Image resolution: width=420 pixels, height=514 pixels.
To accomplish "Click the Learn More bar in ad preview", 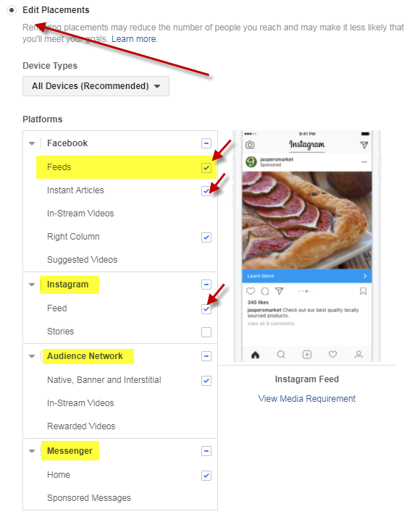I will [307, 276].
